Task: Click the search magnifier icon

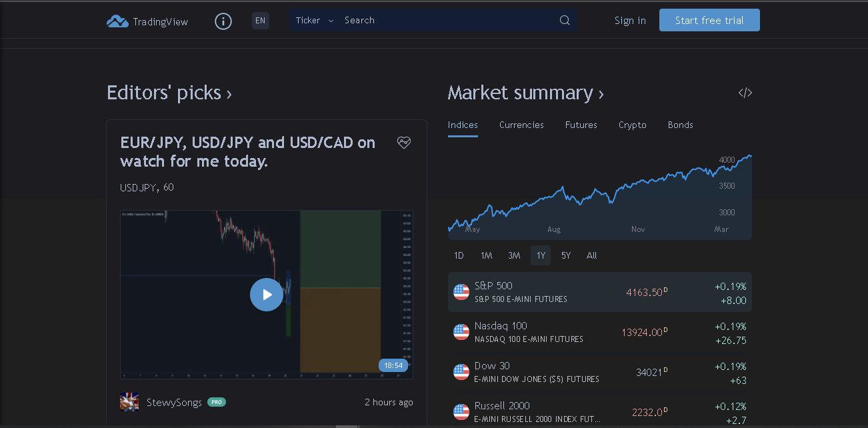Action: 564,20
